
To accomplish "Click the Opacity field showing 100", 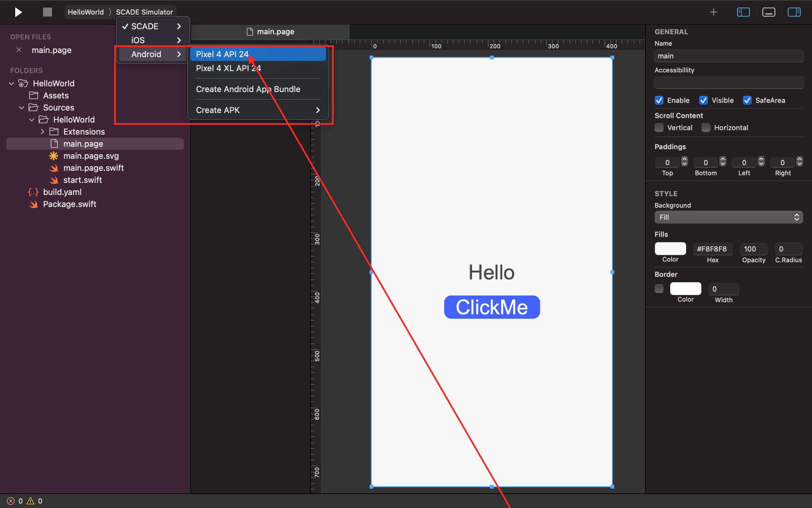I will 754,249.
